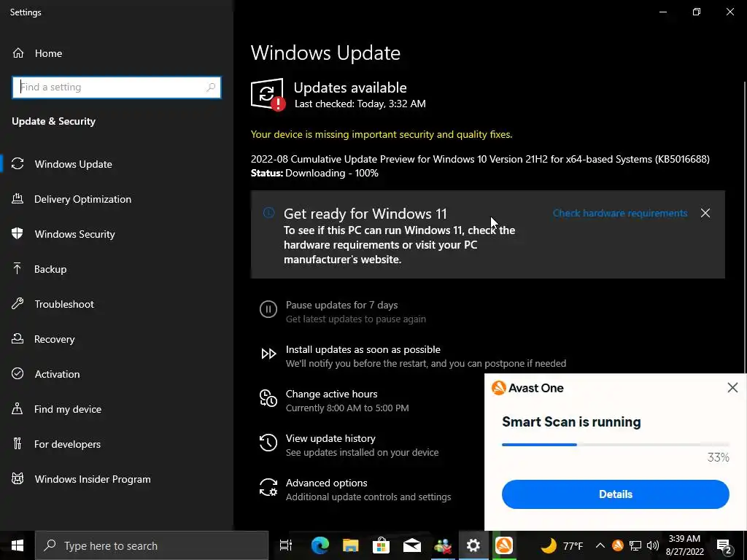Click the For developers tools icon
This screenshot has height=560, width=747.
[x=18, y=444]
